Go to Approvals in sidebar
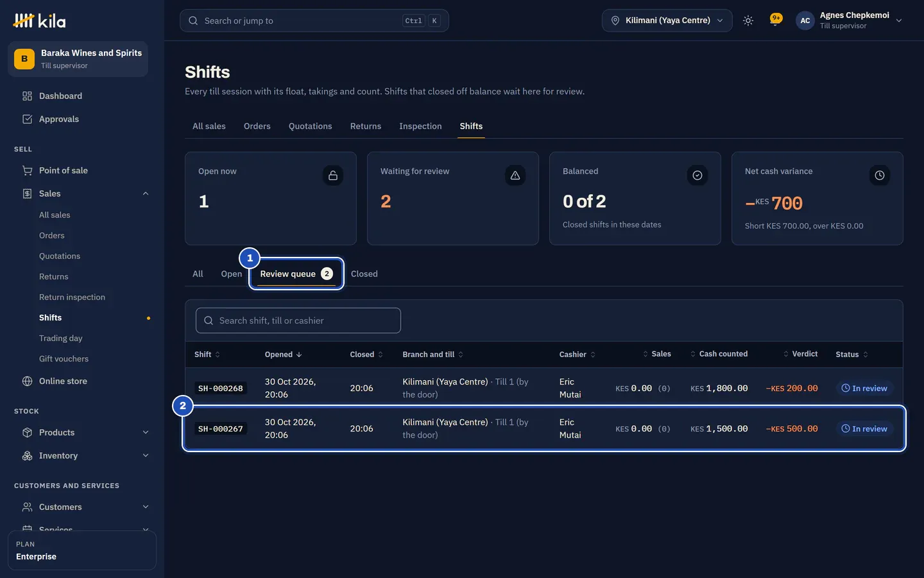924x578 pixels. click(59, 119)
